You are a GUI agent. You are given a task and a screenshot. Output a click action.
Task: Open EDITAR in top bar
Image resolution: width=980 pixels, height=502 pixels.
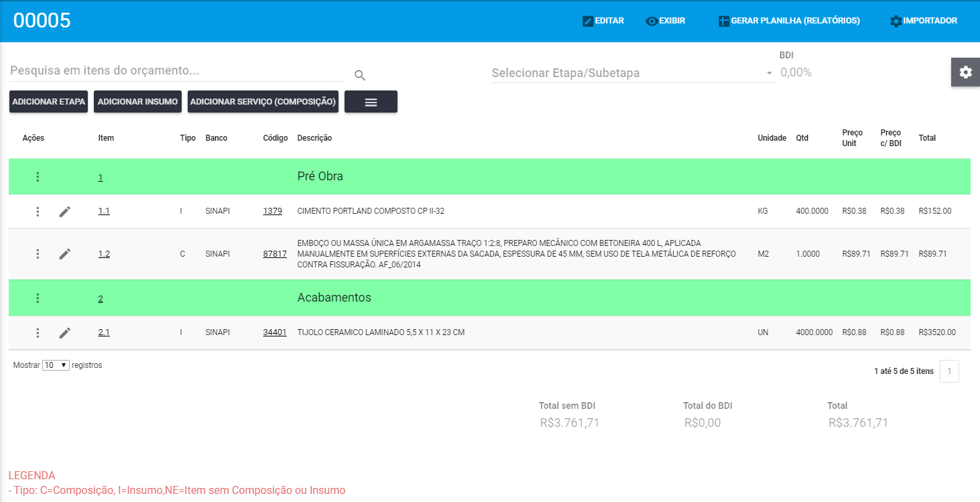[x=603, y=21]
